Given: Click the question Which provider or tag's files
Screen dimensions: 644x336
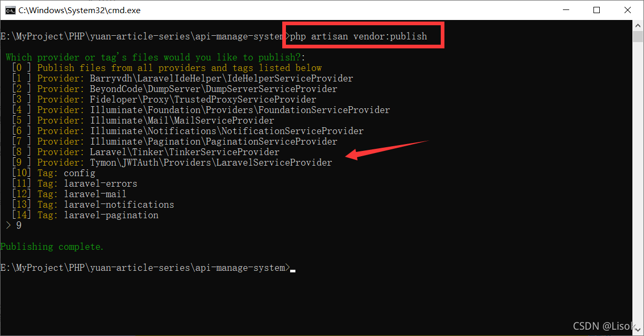Looking at the screenshot, I should pos(155,57).
